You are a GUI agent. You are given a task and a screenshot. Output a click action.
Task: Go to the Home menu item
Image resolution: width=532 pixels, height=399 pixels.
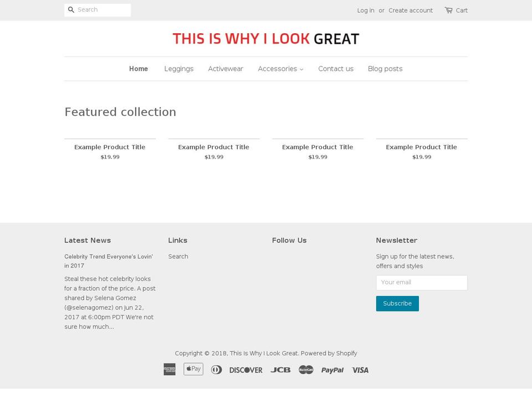[x=139, y=69]
